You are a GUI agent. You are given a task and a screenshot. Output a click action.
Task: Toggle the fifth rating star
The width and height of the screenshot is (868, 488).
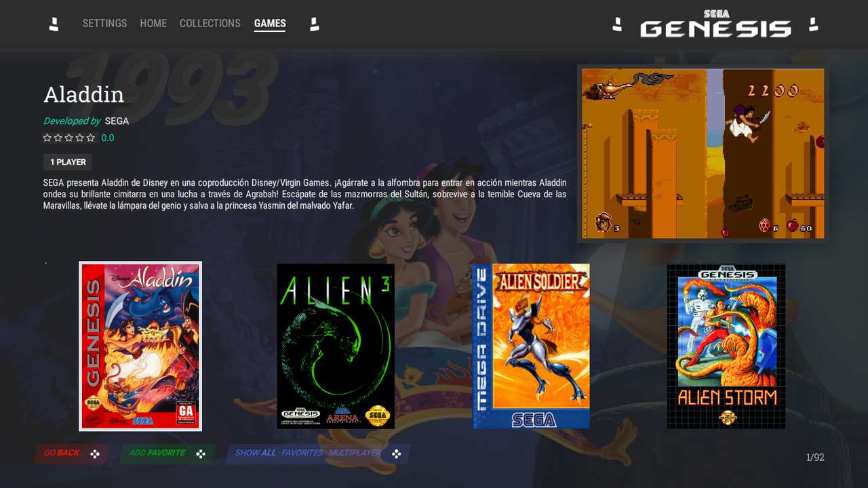point(90,138)
